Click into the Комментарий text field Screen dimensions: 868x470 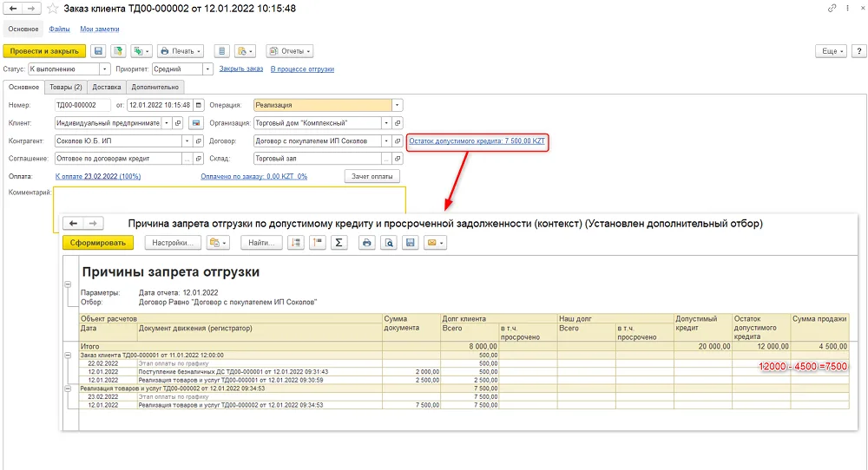pos(230,200)
